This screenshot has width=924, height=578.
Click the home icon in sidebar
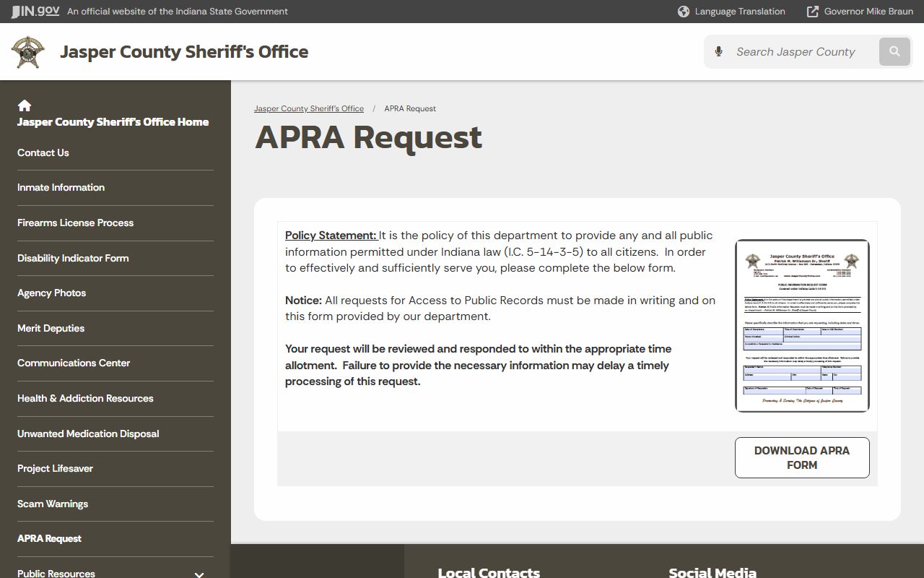point(25,105)
